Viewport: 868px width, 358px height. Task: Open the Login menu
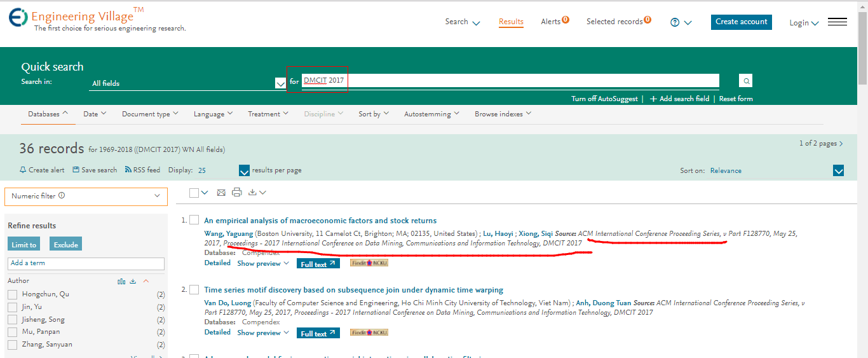804,23
